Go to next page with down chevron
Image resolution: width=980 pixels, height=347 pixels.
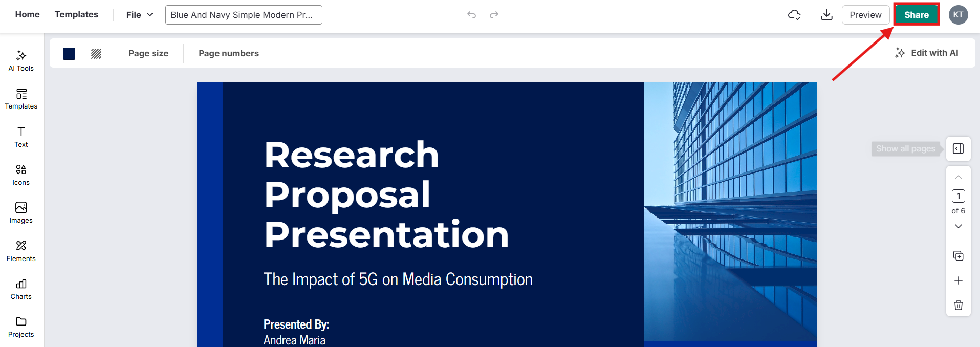tap(959, 226)
